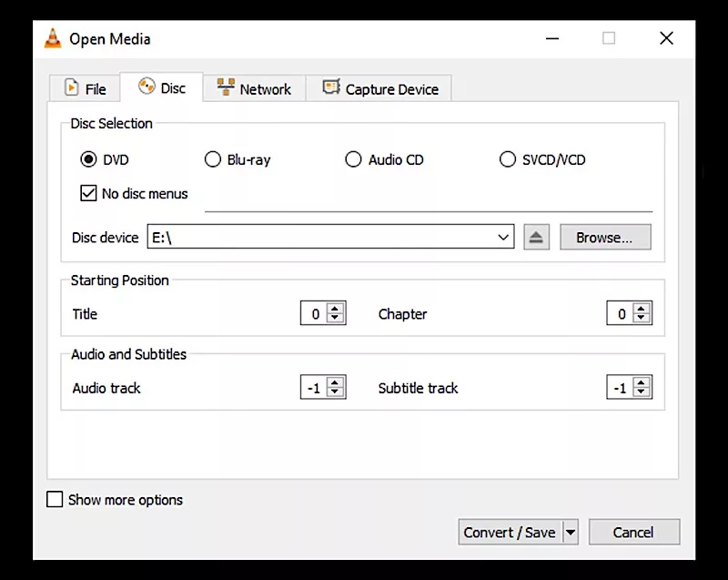Uncheck the No disc menus checkbox
Screen dimensions: 728x580
click(88, 193)
